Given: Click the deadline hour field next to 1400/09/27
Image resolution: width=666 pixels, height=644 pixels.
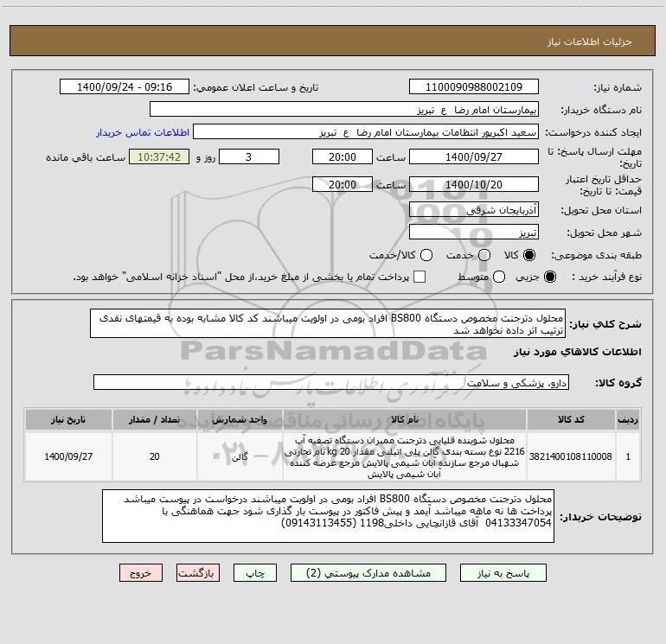Looking at the screenshot, I should coord(343,156).
